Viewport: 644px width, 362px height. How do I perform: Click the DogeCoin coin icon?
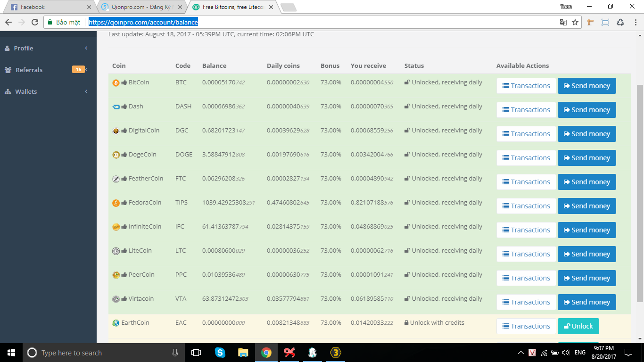pos(116,155)
